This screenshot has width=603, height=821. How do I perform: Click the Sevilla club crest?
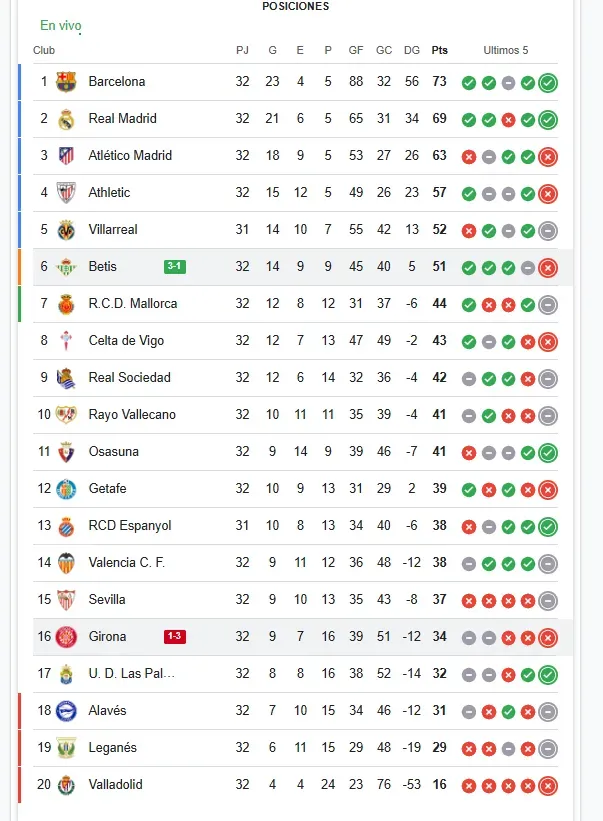pyautogui.click(x=66, y=600)
